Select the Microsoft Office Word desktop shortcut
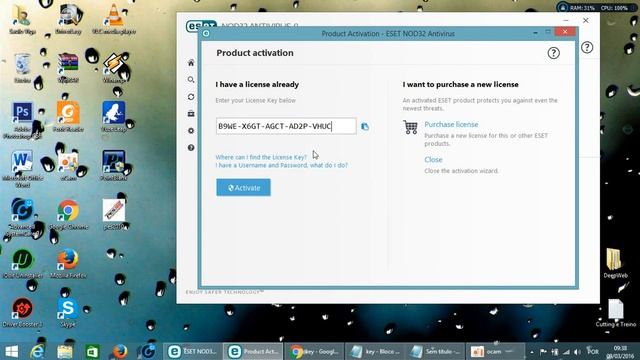This screenshot has width=640, height=360. point(22,169)
